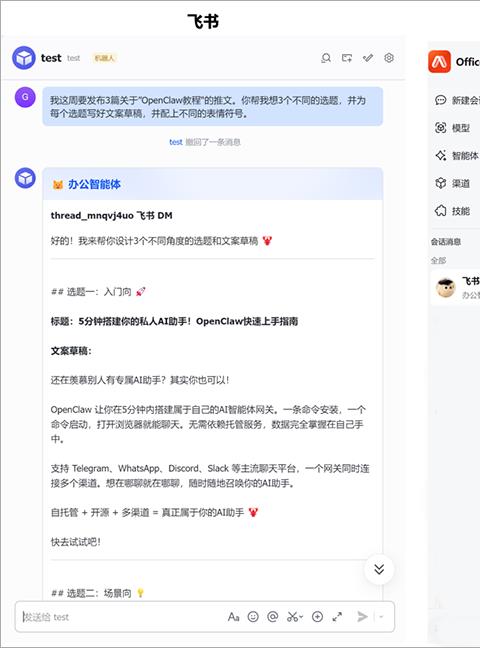Click the 会话消息 section label

446,242
